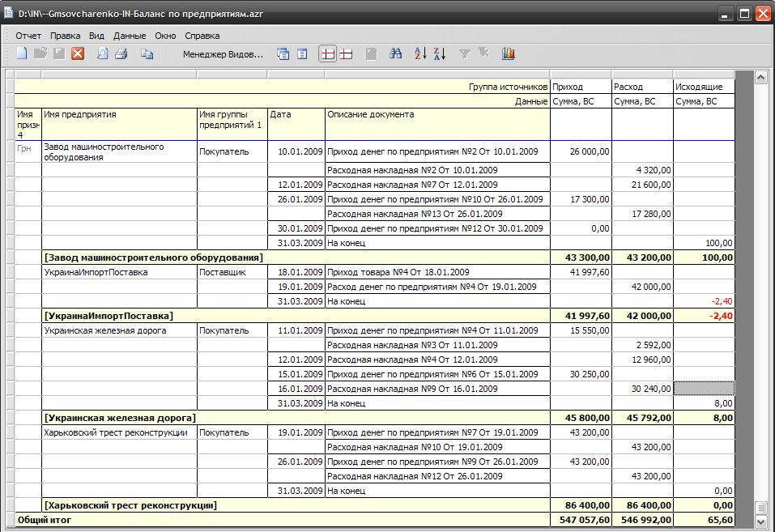Click the vertical scrollbar thumb
Screen dimensions: 775x532
tap(760, 508)
